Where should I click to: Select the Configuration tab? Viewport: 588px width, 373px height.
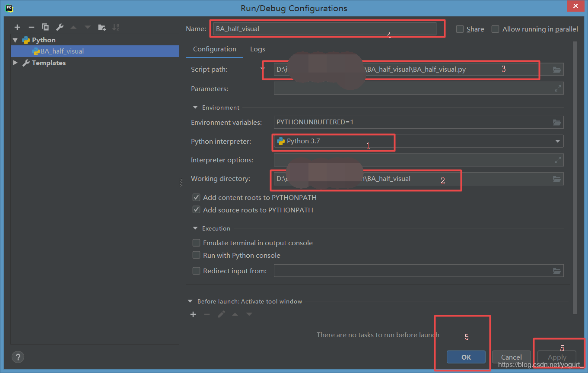[x=214, y=49]
